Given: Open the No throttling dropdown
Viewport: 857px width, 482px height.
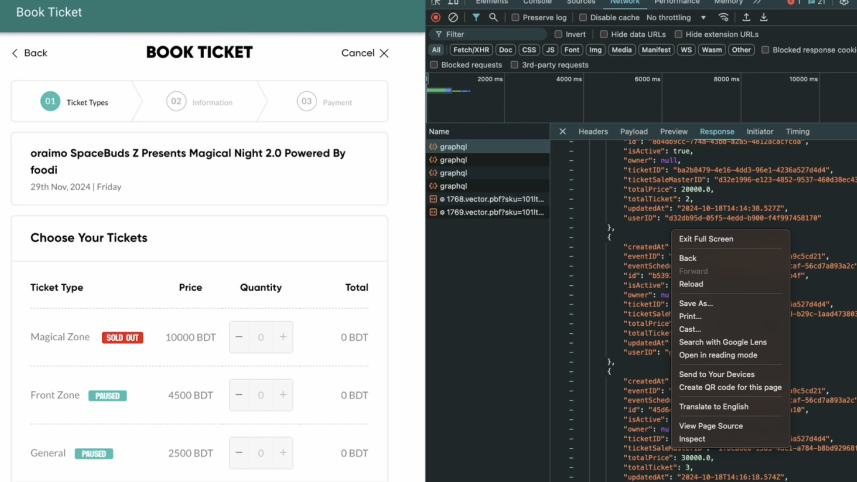Looking at the screenshot, I should click(673, 17).
